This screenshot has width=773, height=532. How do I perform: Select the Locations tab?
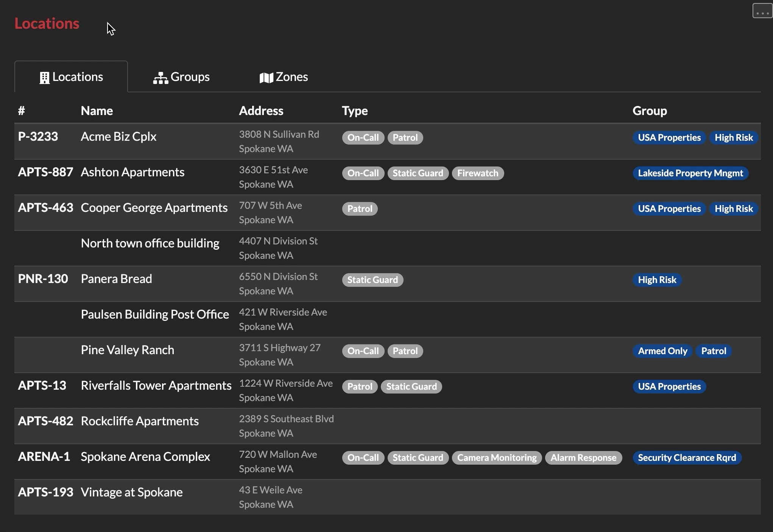[x=70, y=76]
